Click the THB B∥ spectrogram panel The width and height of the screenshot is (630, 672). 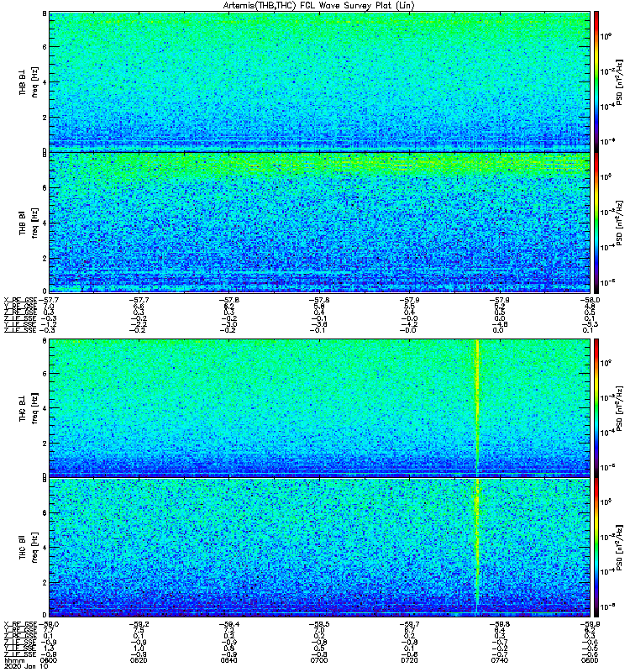point(320,223)
